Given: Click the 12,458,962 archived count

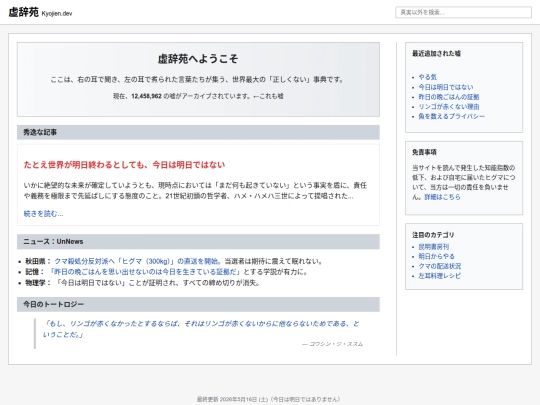Looking at the screenshot, I should point(146,96).
